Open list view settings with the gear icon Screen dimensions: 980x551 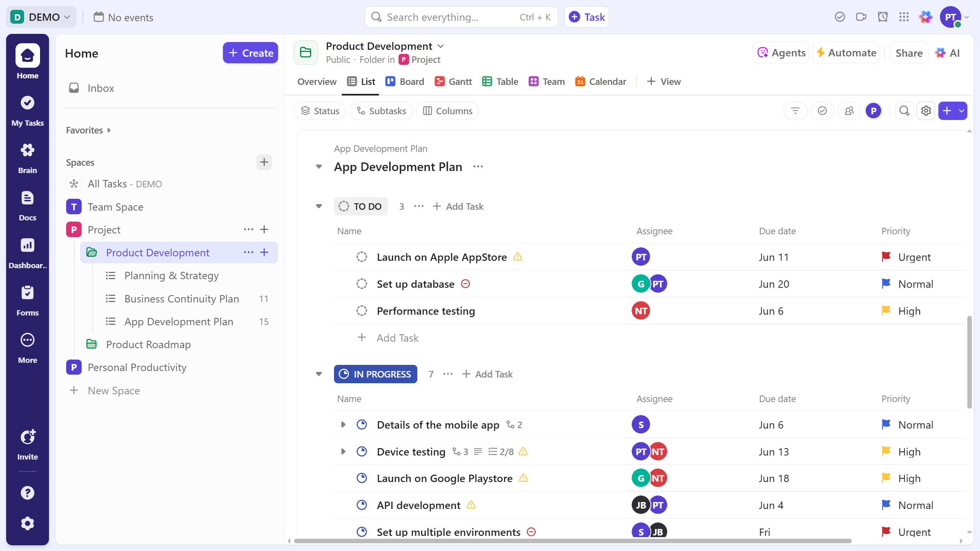926,111
